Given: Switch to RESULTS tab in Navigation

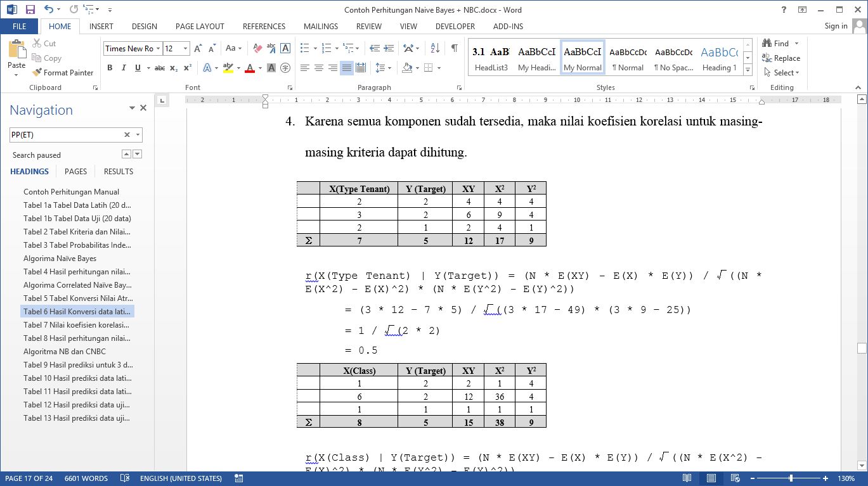Looking at the screenshot, I should tap(119, 171).
